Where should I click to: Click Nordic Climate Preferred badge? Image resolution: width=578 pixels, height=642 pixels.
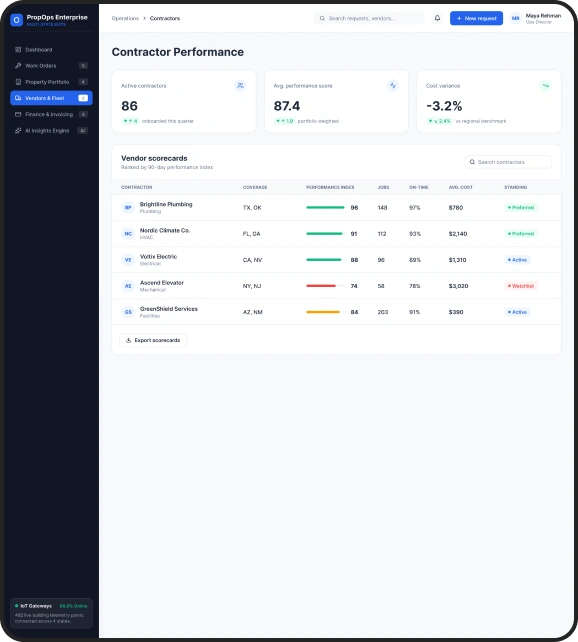click(x=521, y=234)
